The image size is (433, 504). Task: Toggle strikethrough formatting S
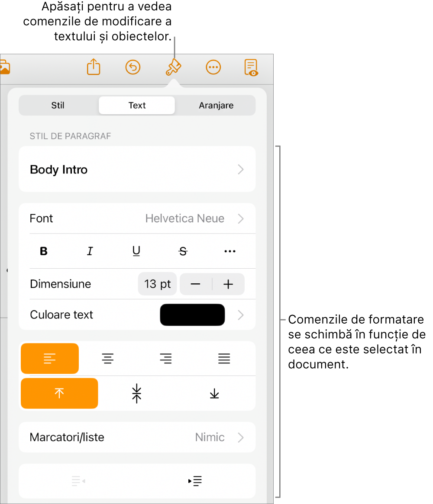[x=183, y=251]
